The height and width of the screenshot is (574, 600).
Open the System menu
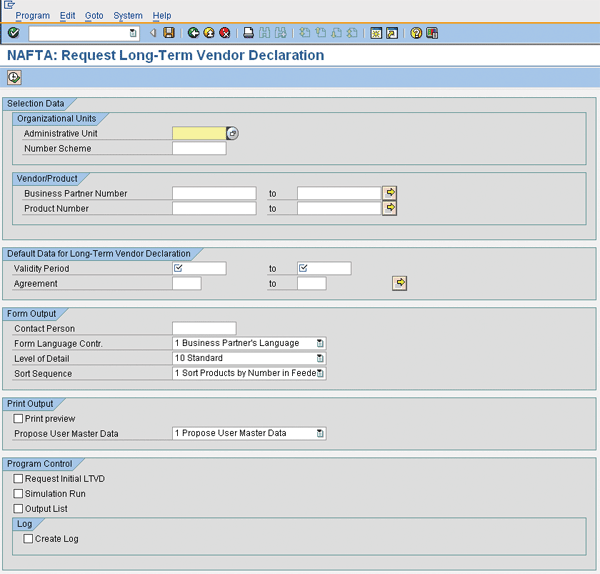click(128, 16)
